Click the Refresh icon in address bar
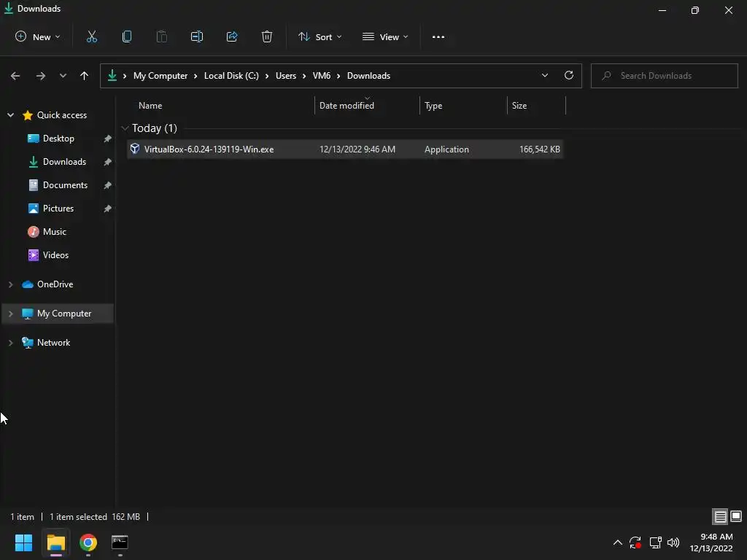747x560 pixels. (569, 75)
